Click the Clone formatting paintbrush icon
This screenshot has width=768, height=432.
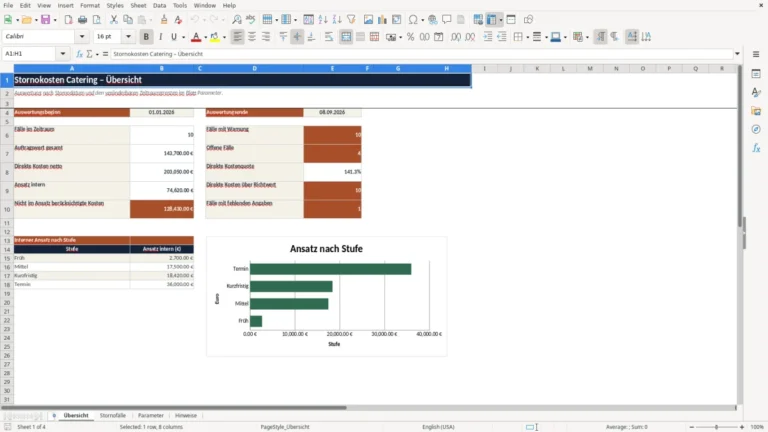tap(164, 20)
